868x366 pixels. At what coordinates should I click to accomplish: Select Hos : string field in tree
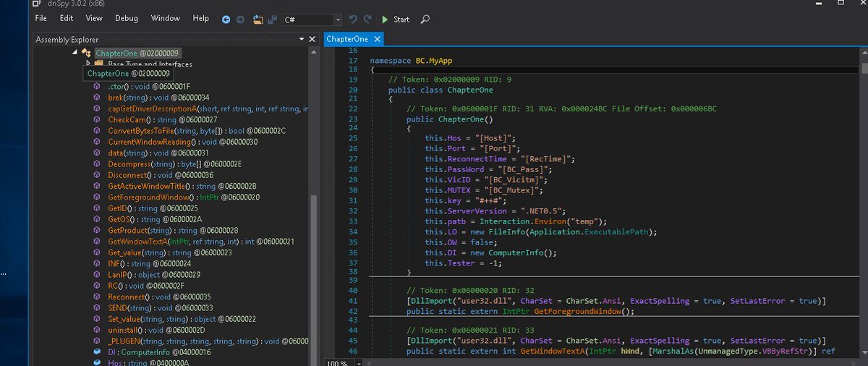point(148,362)
